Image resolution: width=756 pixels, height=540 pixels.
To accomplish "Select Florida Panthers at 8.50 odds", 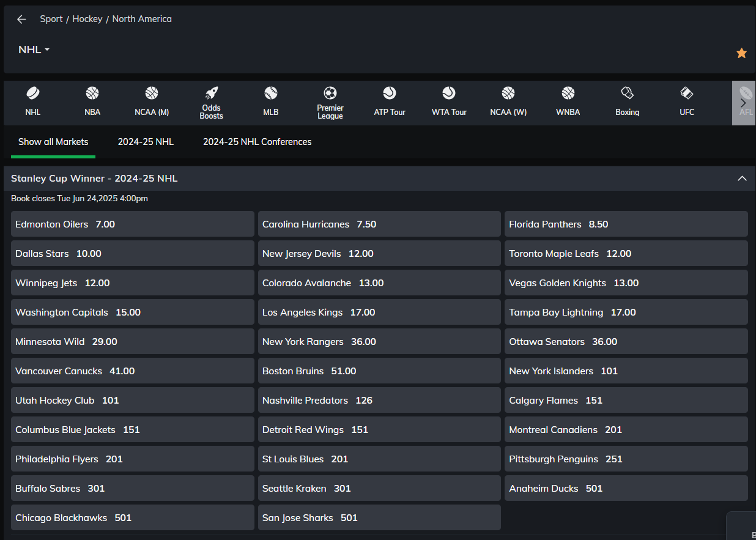I will click(626, 224).
